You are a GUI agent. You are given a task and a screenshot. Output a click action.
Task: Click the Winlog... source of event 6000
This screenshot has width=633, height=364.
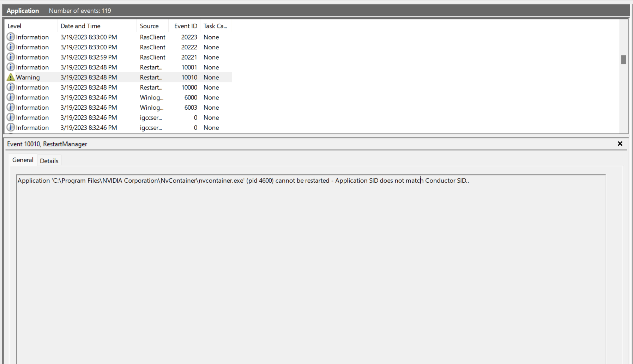[x=152, y=97]
